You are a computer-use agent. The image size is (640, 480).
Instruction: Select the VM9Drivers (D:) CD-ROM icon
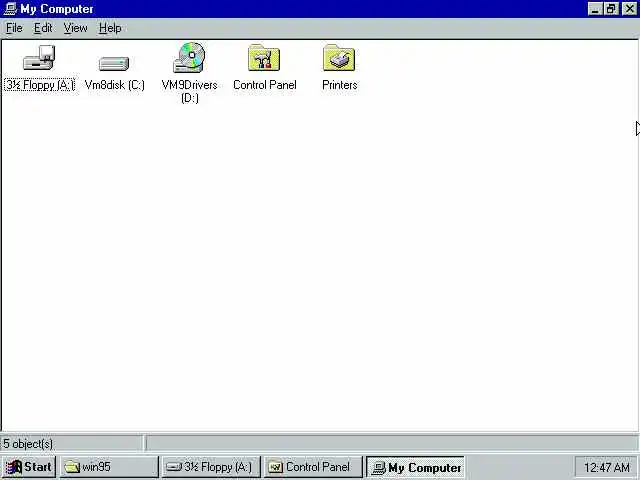click(189, 58)
